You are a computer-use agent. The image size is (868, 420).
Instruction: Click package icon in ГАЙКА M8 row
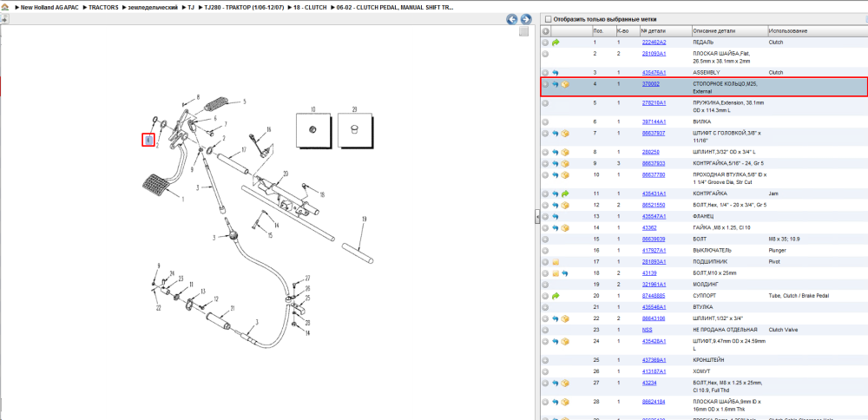pos(565,228)
